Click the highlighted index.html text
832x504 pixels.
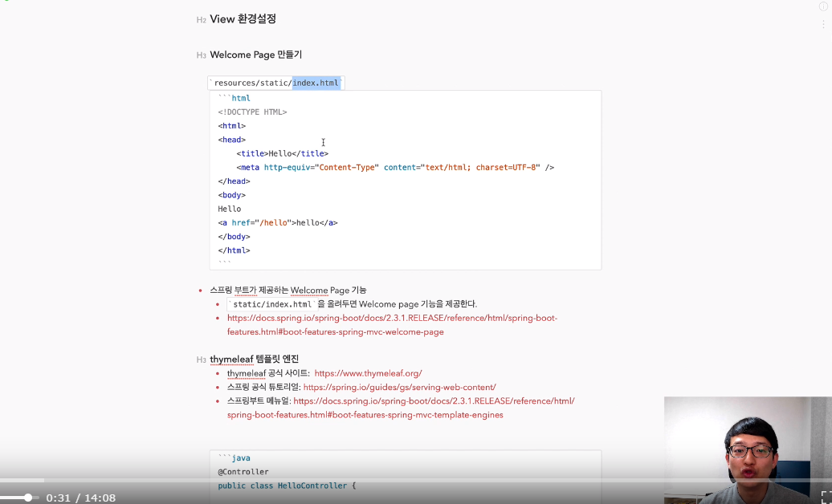tap(316, 83)
